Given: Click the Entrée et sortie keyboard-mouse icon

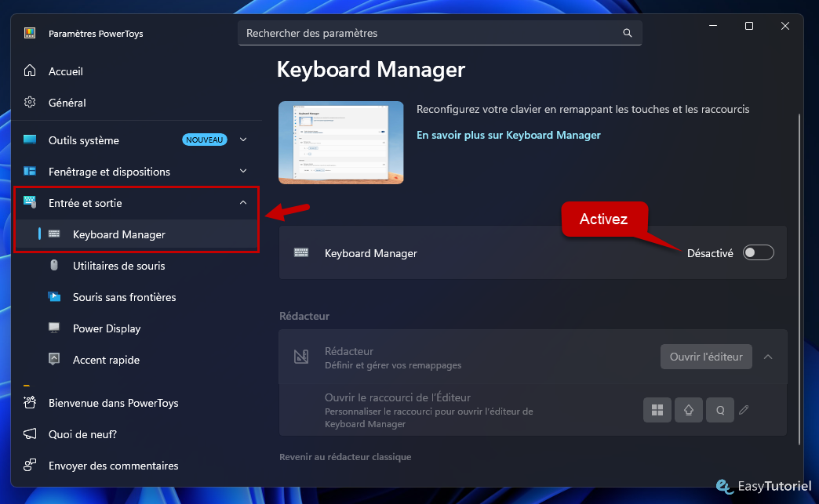Looking at the screenshot, I should tap(30, 202).
